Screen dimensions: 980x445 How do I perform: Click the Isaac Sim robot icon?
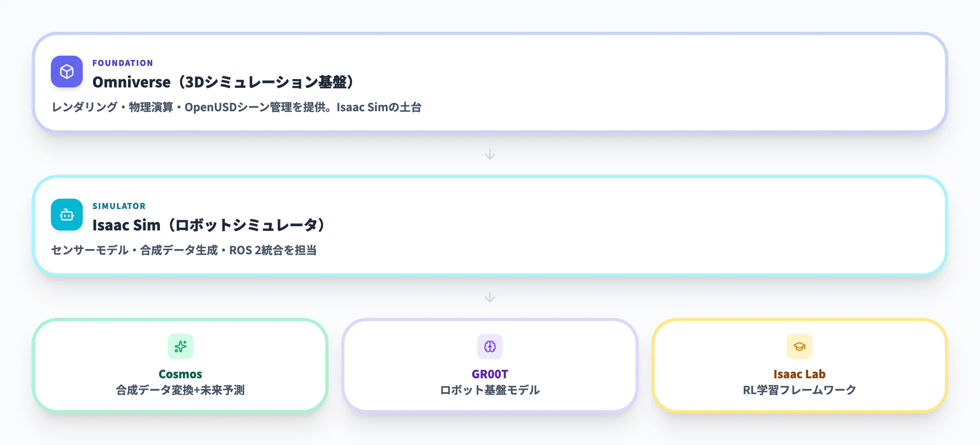coord(67,215)
